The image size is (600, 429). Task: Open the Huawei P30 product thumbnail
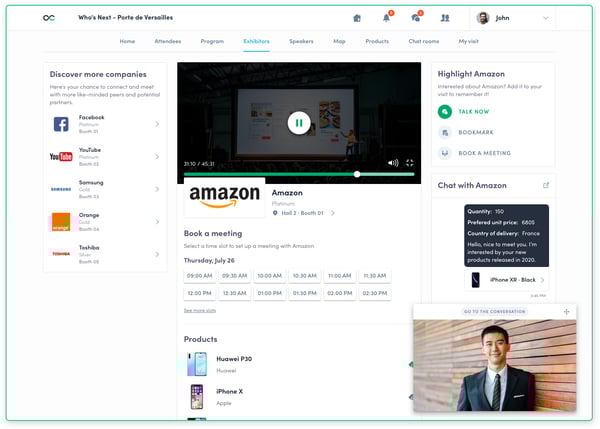(197, 364)
